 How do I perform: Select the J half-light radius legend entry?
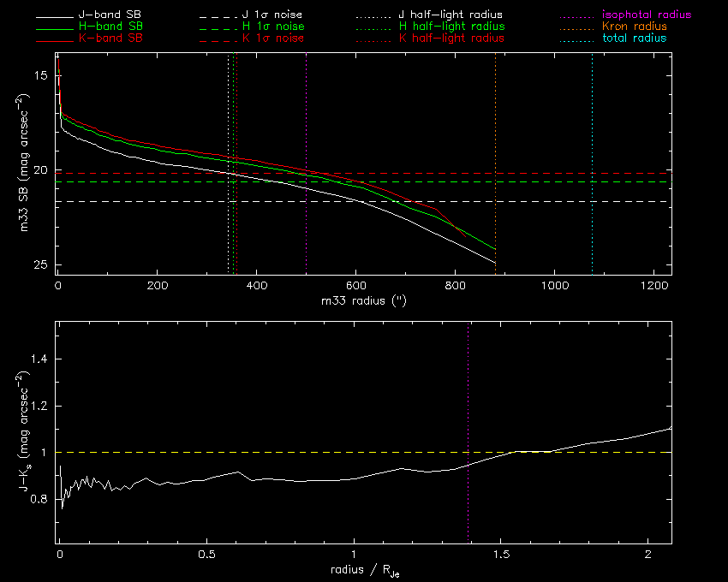click(x=451, y=15)
